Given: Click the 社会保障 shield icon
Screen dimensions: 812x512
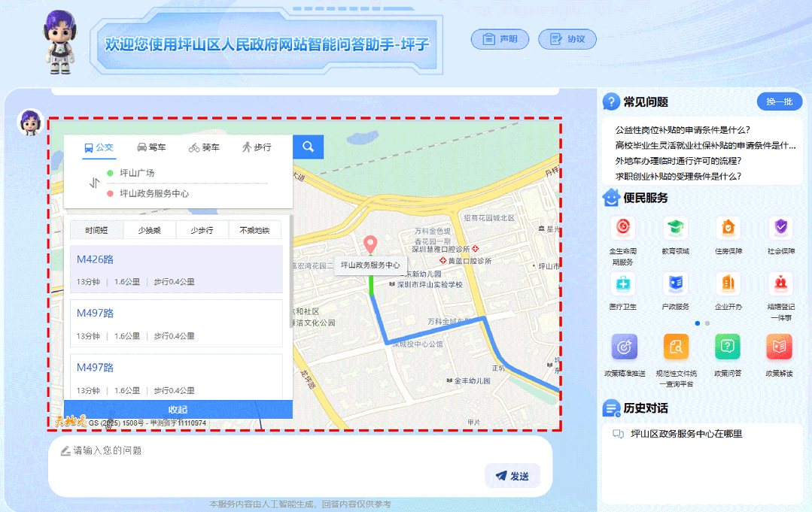Looking at the screenshot, I should pyautogui.click(x=780, y=228).
